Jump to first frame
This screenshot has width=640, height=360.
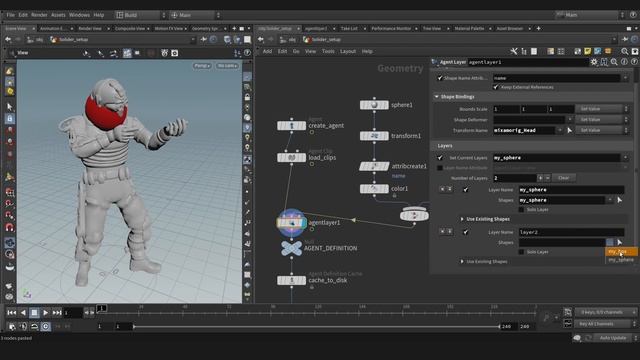(x=11, y=313)
